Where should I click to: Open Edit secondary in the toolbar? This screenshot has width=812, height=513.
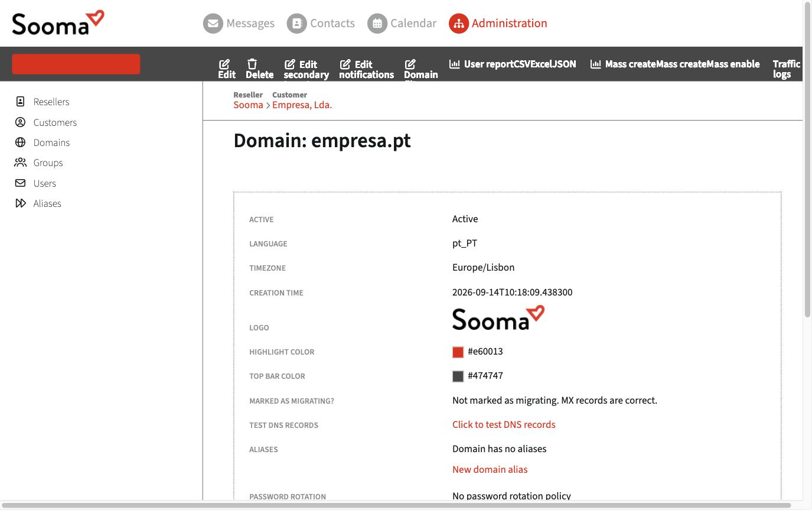[306, 69]
